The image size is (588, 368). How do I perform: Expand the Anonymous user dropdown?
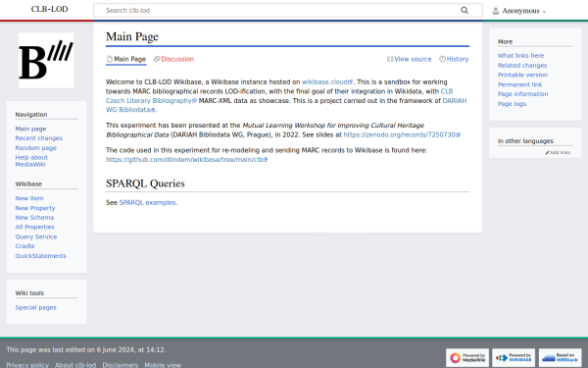click(524, 11)
